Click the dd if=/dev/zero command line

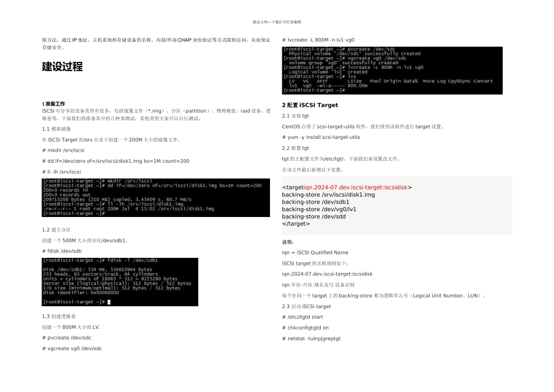(x=115, y=161)
